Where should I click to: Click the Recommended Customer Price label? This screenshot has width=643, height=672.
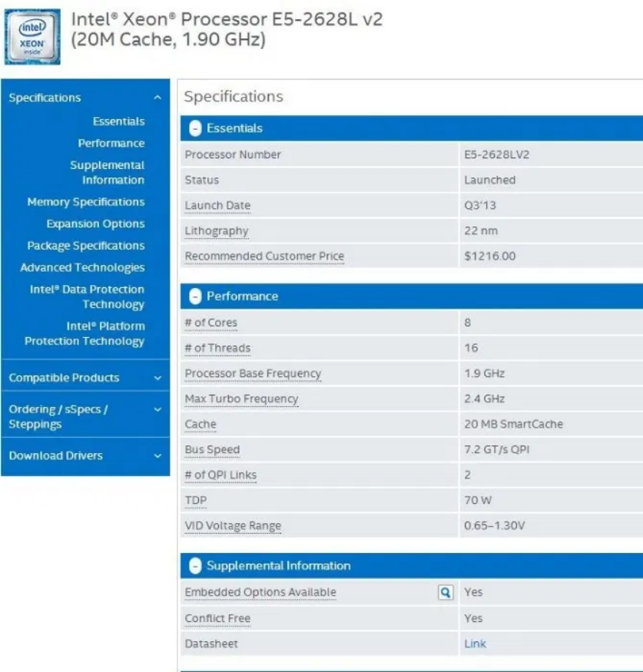[x=264, y=257]
